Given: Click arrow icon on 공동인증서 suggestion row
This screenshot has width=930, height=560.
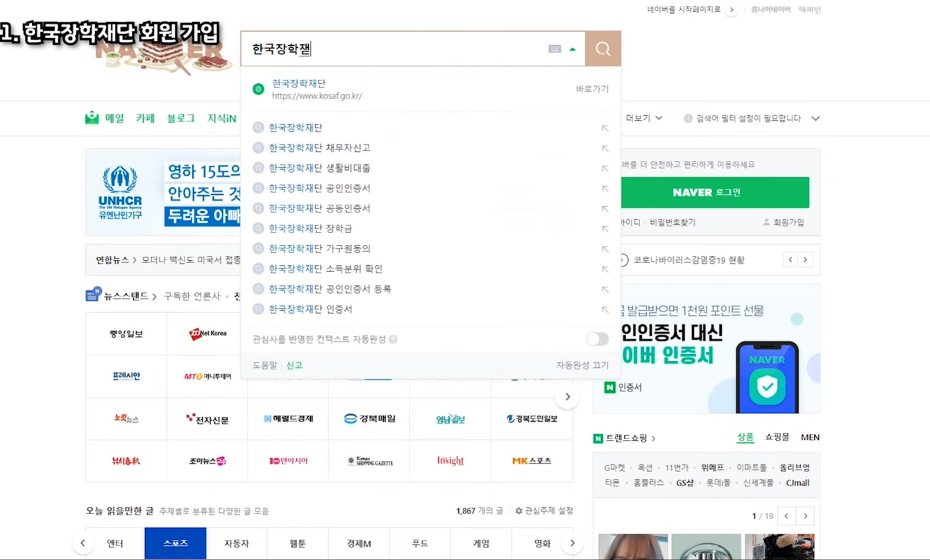Looking at the screenshot, I should pyautogui.click(x=605, y=209).
